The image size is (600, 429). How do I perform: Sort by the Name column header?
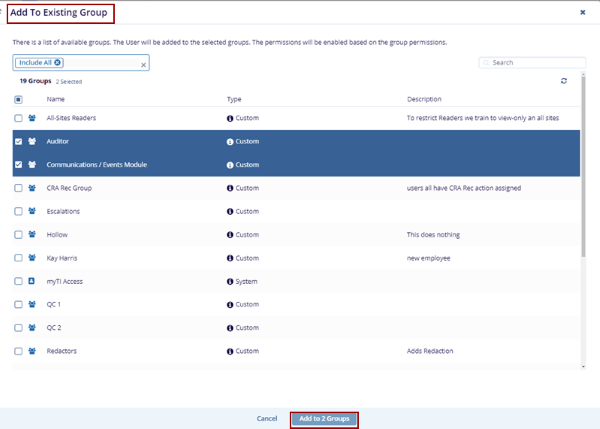[x=55, y=99]
